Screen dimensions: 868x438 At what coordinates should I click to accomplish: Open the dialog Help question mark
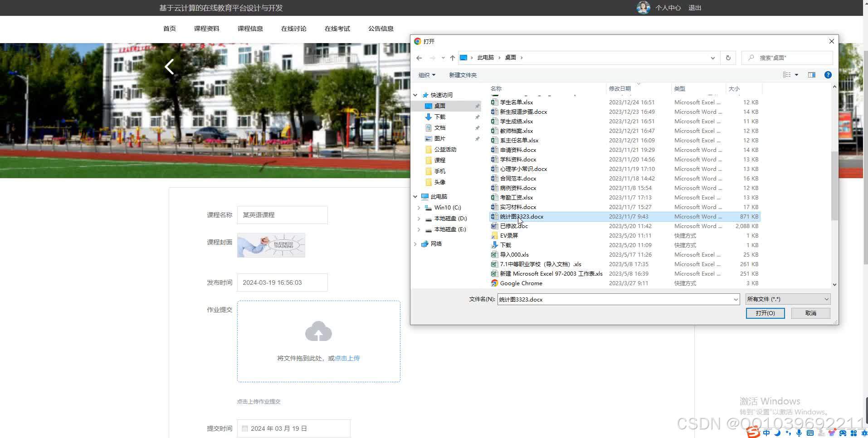[829, 75]
